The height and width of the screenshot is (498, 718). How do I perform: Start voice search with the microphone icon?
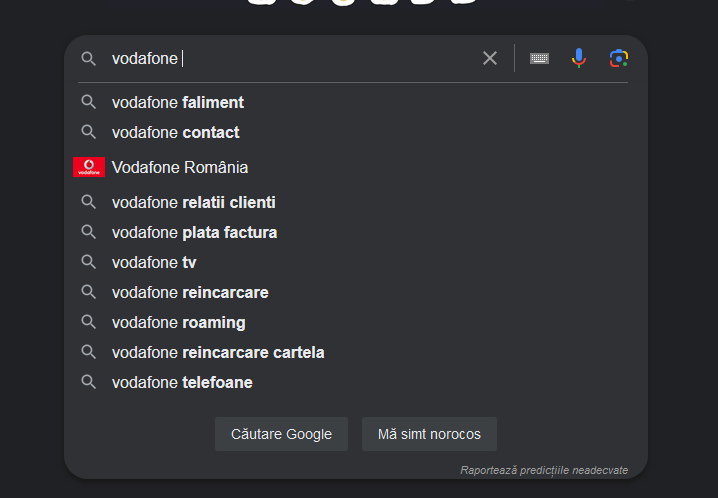(578, 58)
